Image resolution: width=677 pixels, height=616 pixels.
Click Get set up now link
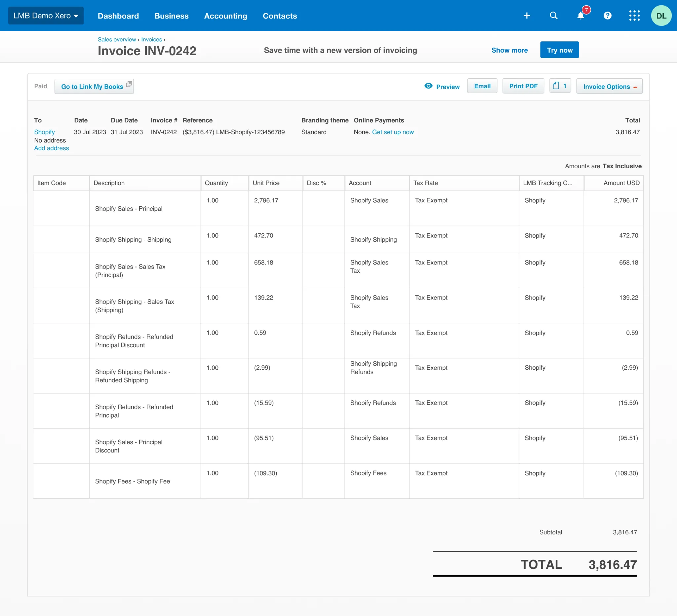393,132
